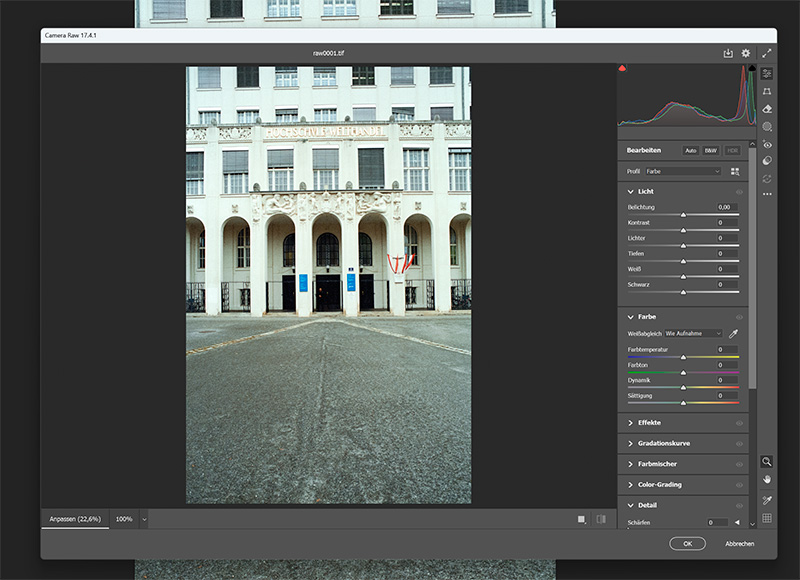Click the 100% zoom button
The image size is (800, 580).
[124, 519]
